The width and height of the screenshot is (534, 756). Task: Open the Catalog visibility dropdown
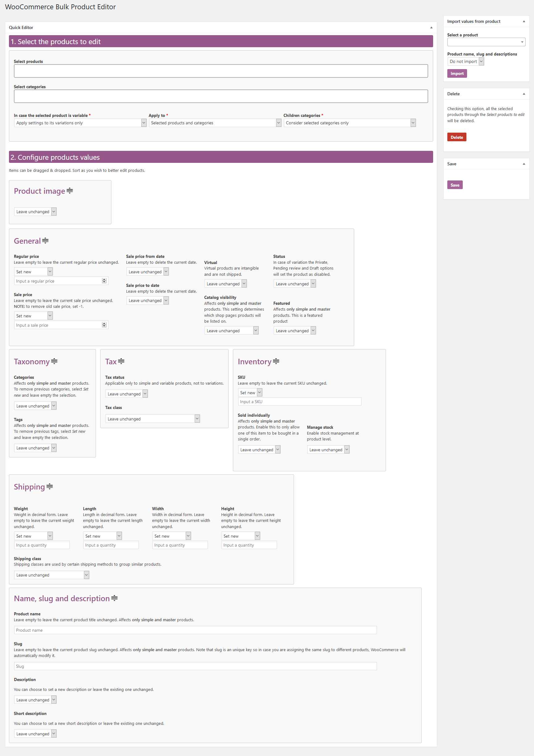click(231, 331)
